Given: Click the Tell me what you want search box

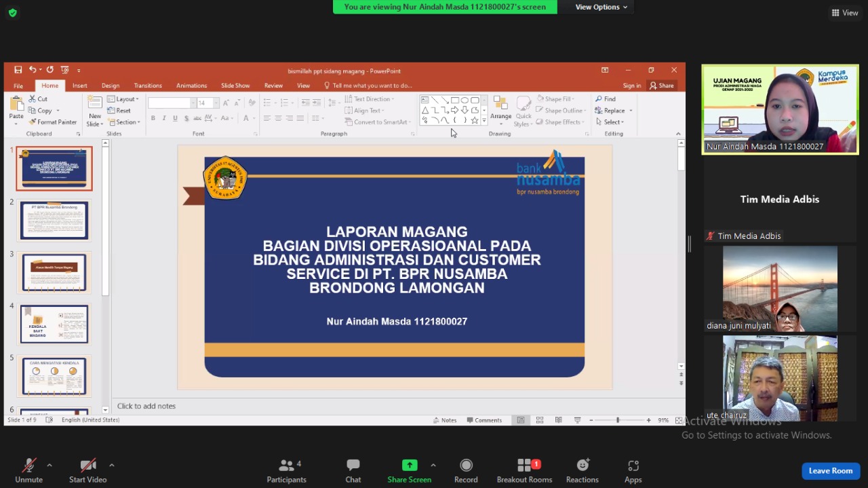Looking at the screenshot, I should (x=368, y=86).
